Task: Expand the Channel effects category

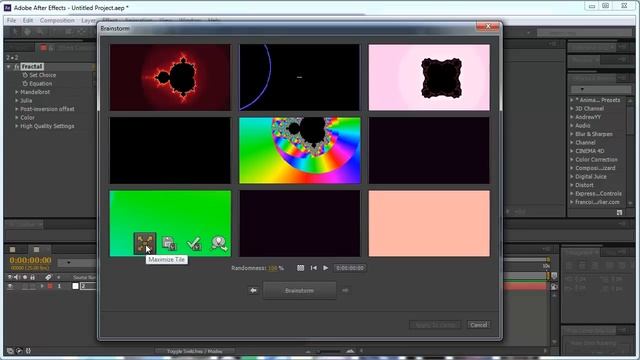Action: (572, 142)
